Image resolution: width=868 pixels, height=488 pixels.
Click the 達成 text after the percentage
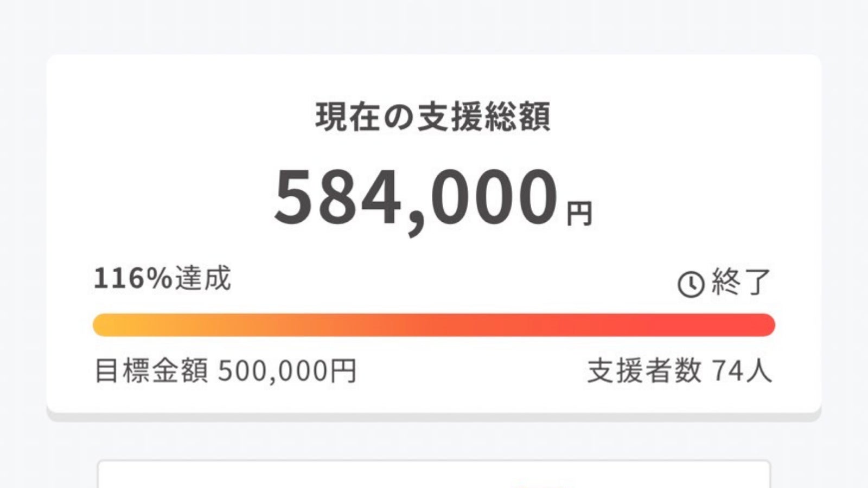(203, 279)
